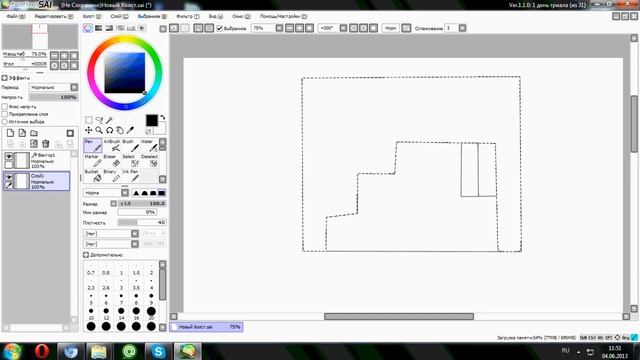Open the rotation angle dropdown in toolbar

tap(343, 28)
